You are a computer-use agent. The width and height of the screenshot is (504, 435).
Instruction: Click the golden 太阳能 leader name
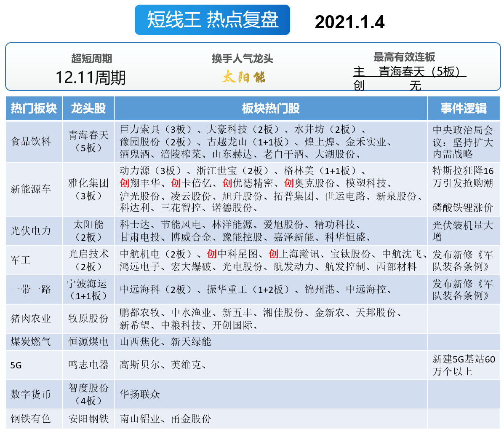244,77
